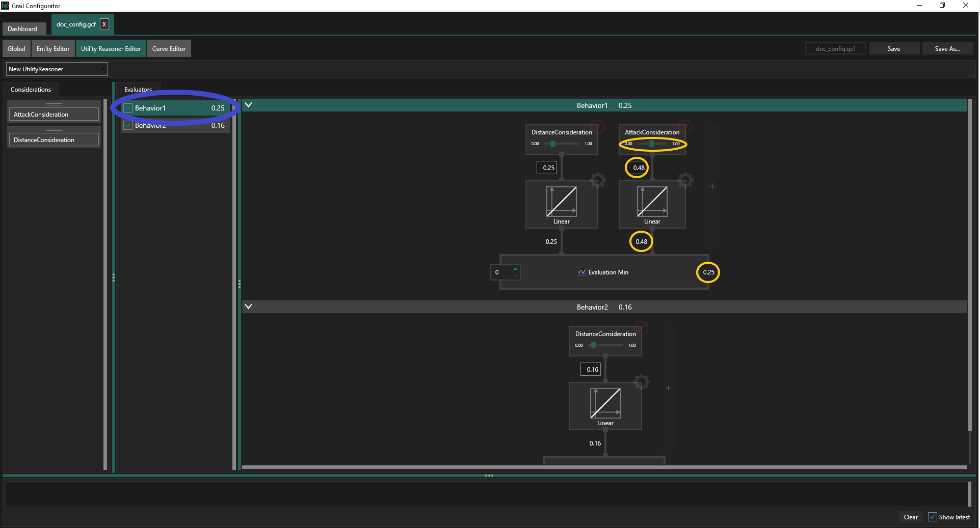980x528 pixels.
Task: Toggle the Behavior2 evaluator checkbox
Action: point(128,125)
